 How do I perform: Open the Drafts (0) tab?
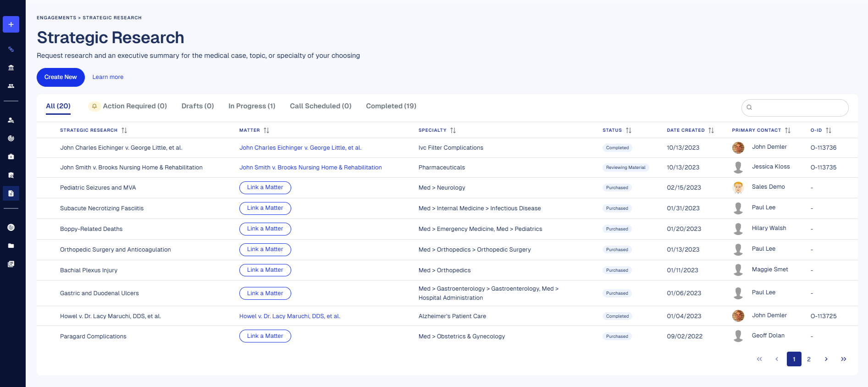(x=198, y=106)
